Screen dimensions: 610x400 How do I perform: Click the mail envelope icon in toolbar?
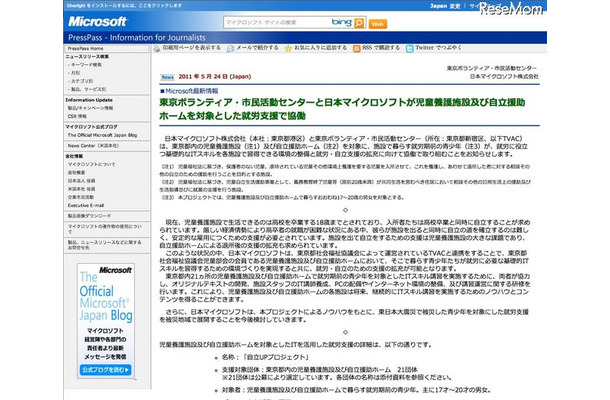(x=230, y=49)
